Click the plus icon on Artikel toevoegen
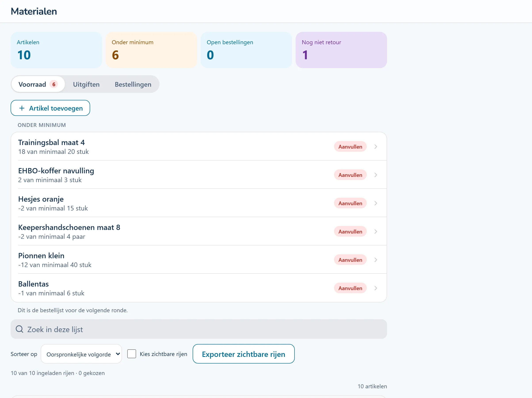 [x=22, y=108]
